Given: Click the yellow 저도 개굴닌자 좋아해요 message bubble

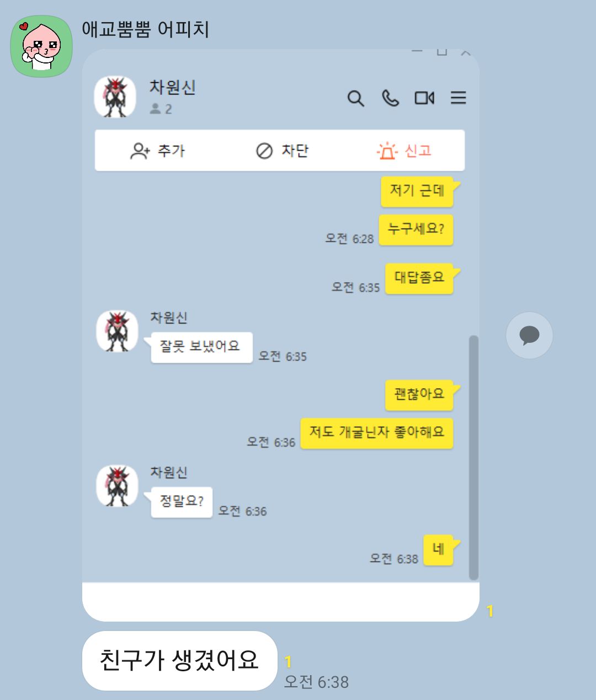Looking at the screenshot, I should click(x=377, y=433).
